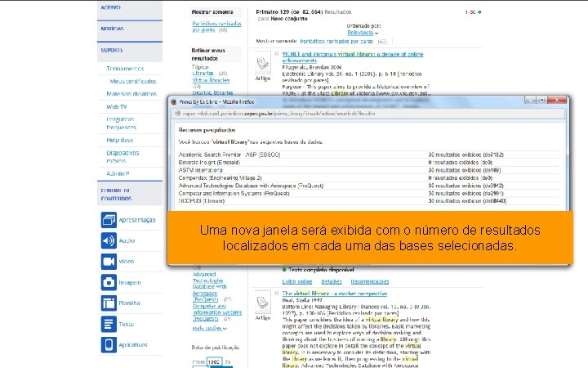Open the Help desk sidebar link
Screen dimensions: 588x368
[x=119, y=140]
